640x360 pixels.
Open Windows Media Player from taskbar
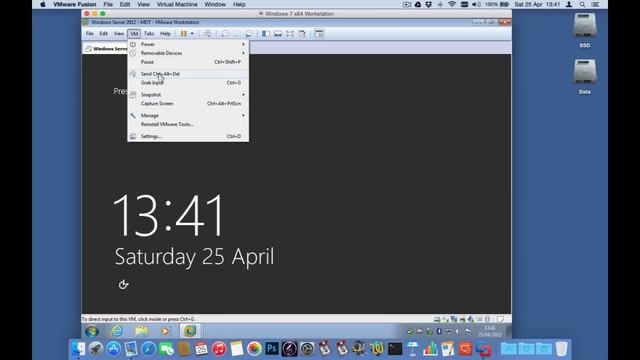tap(165, 331)
